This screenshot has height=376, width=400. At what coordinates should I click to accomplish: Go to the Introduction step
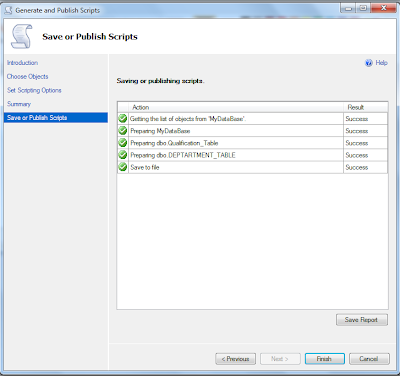(x=22, y=63)
